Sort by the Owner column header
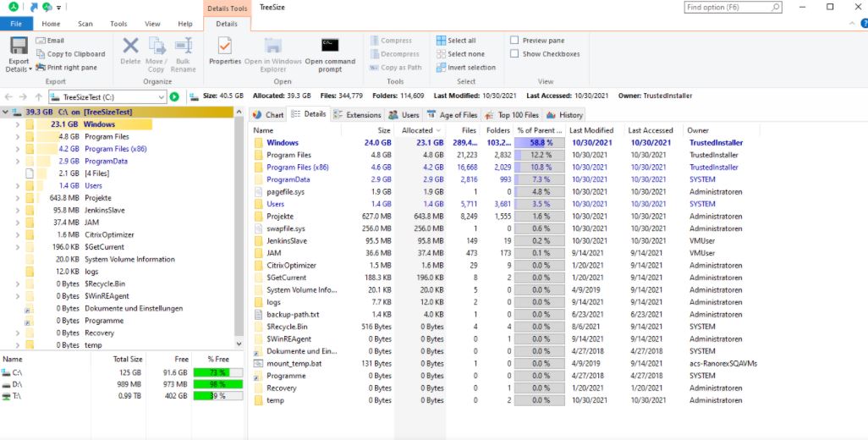The width and height of the screenshot is (868, 440). pos(722,130)
